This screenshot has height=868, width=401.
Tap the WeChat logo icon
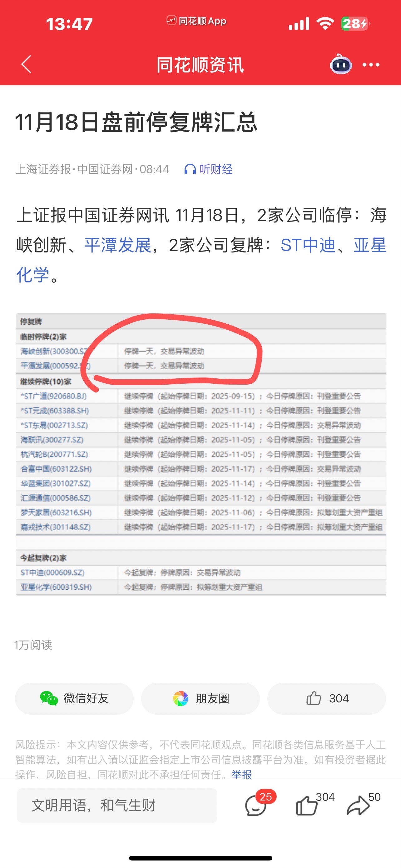[x=49, y=698]
